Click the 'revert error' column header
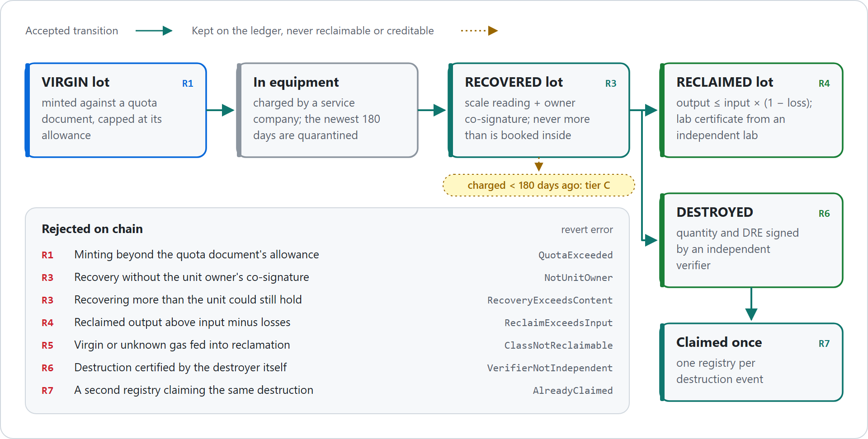 [587, 230]
